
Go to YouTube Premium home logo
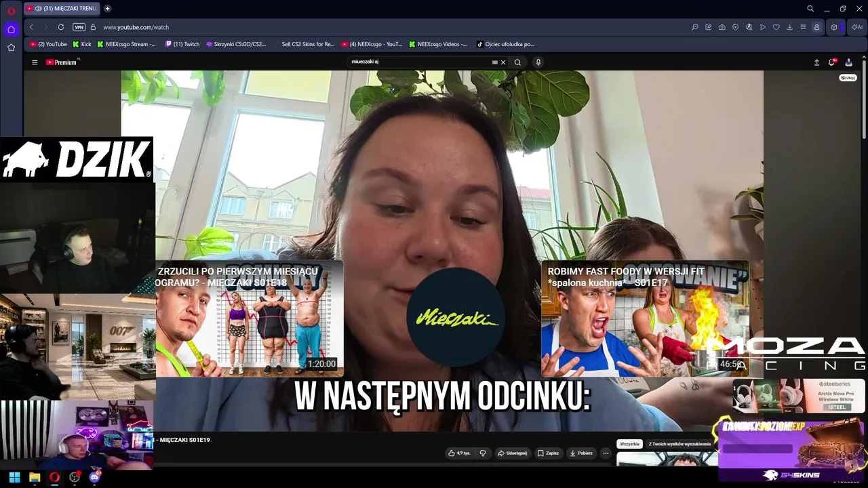62,62
